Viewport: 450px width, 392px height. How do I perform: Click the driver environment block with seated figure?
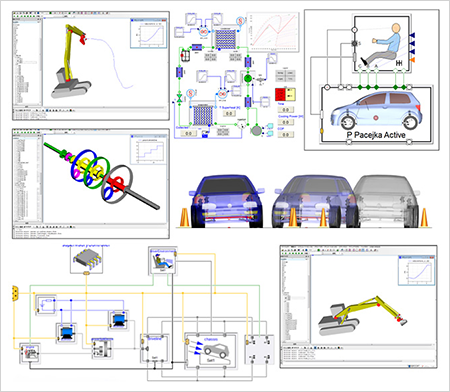coord(163,260)
